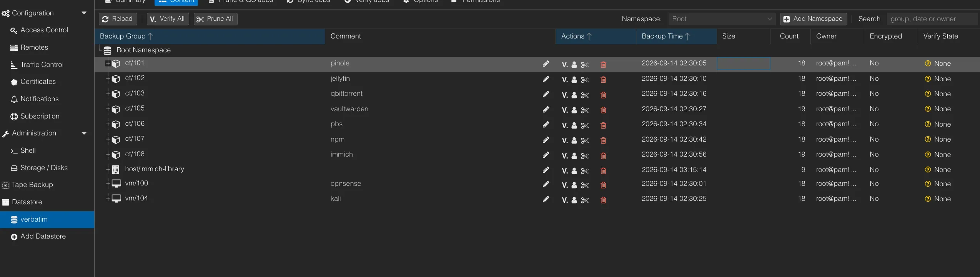Click the Prune All button

215,19
